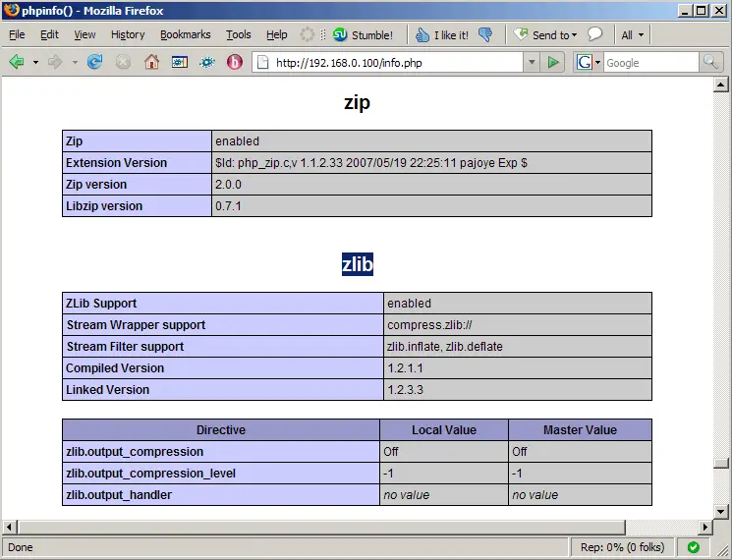Click the horizontal scrollbar right arrow
732x560 pixels.
pyautogui.click(x=704, y=528)
